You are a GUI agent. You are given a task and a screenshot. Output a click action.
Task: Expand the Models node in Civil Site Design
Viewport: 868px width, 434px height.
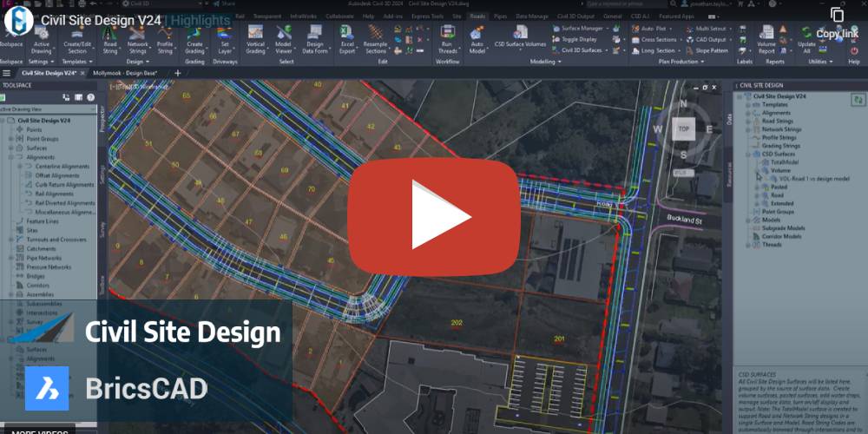[749, 220]
